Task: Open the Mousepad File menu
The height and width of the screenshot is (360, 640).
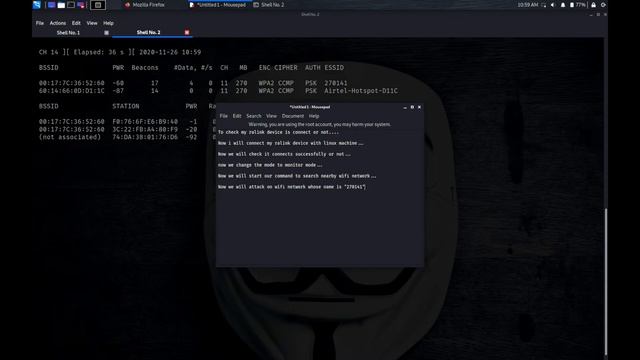Action: (x=224, y=116)
